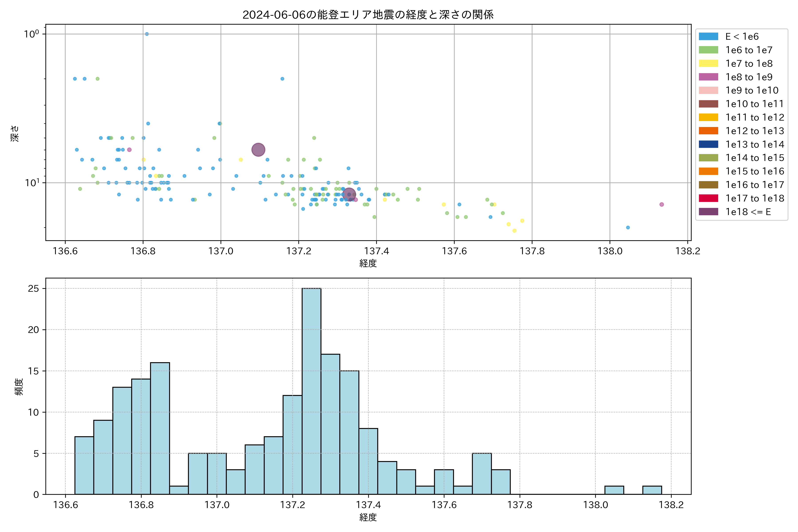
Task: Click the red '1e17 to 1e18' legend swatch
Action: click(x=708, y=198)
